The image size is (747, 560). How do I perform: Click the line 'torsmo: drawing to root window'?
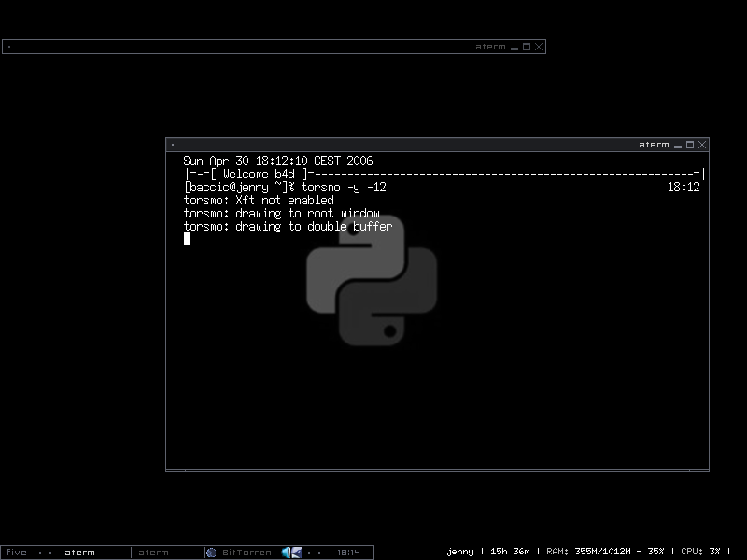point(282,214)
